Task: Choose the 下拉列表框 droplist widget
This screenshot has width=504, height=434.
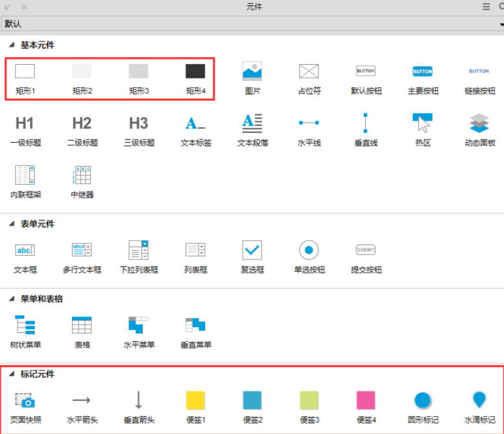Action: point(139,258)
